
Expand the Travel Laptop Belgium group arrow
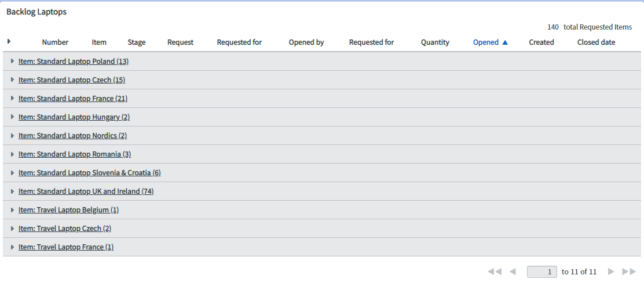click(12, 209)
